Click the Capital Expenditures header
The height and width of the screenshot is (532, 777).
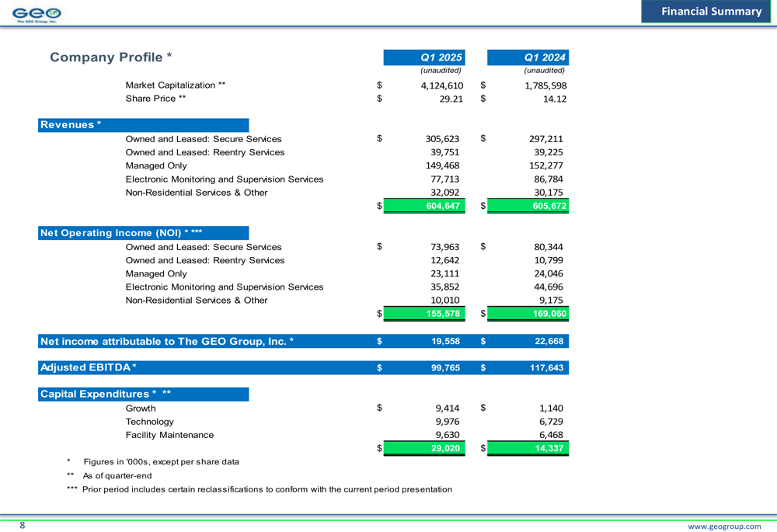click(x=143, y=395)
